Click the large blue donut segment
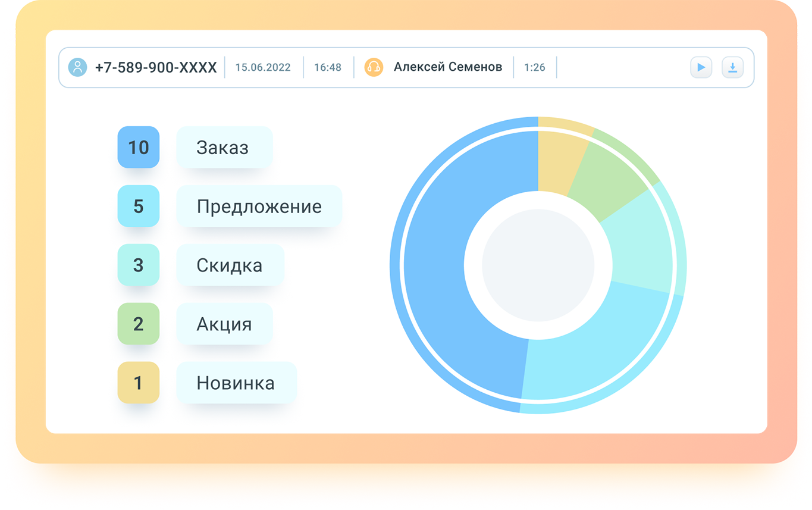 [434, 265]
